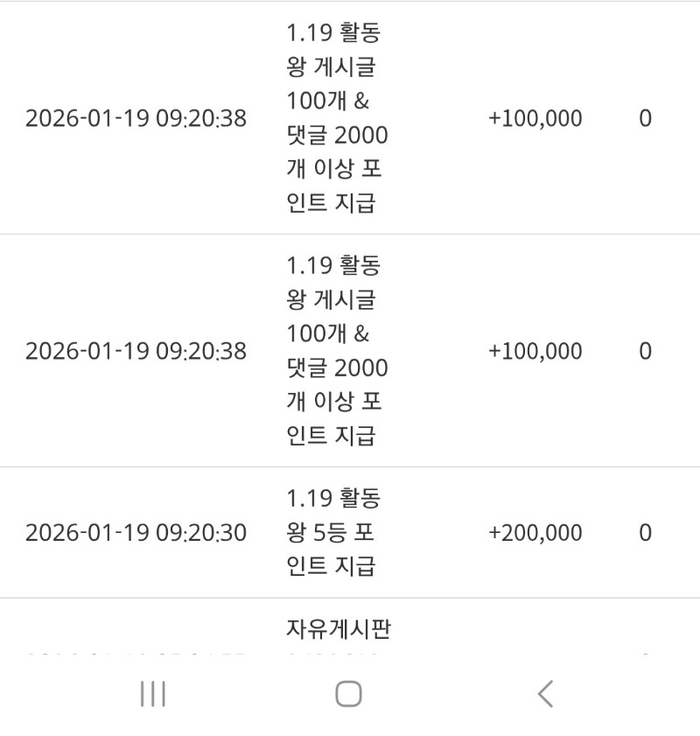Tap the Android back navigation arrow

pyautogui.click(x=545, y=694)
